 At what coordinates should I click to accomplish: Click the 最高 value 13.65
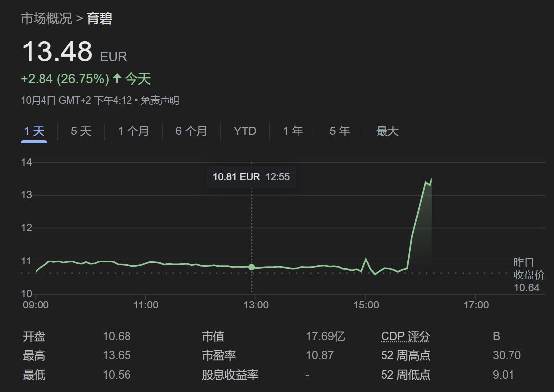pyautogui.click(x=117, y=355)
